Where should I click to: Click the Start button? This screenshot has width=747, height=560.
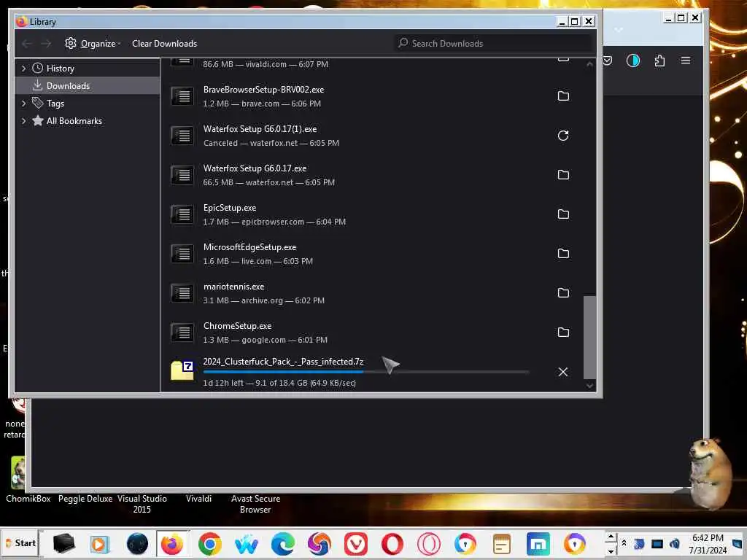point(20,543)
